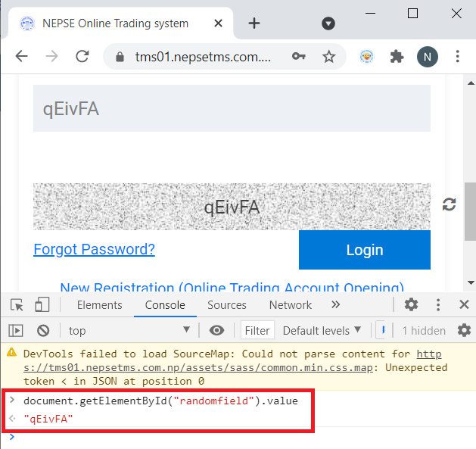Show more DevTools tabs chevron
The width and height of the screenshot is (476, 449).
(x=335, y=305)
